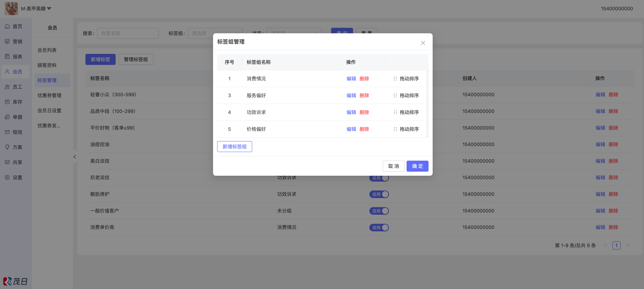Click the home icon in the sidebar
Screen dimensions: 644x289
7,26
